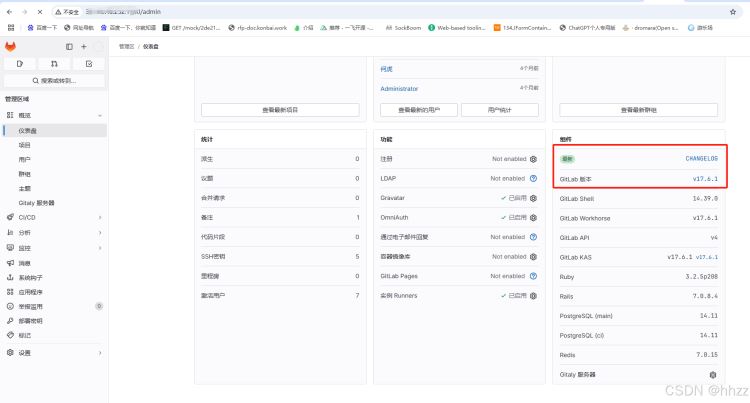
Task: Expand the 设置 sidebar section arrow
Action: click(x=100, y=353)
